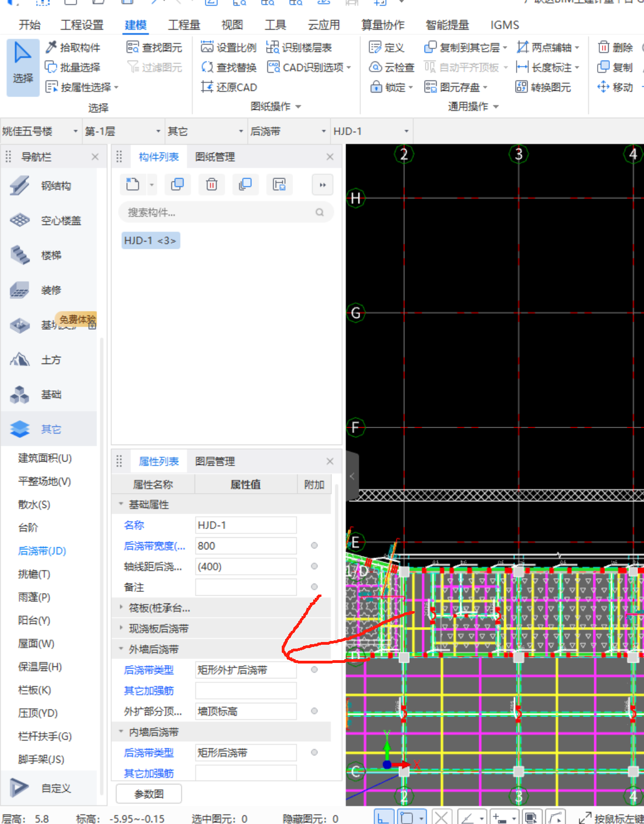644x824 pixels.
Task: Activate the 选择 arrow tool
Action: (x=23, y=67)
